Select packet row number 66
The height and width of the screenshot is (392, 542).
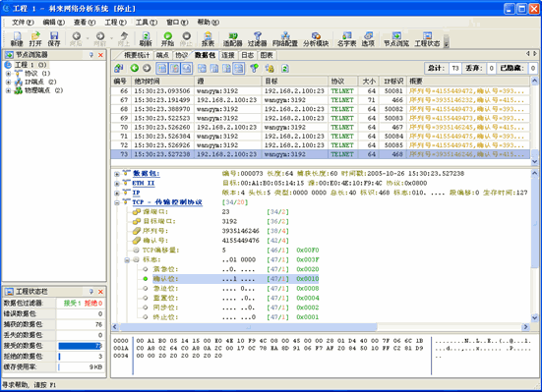[320, 90]
